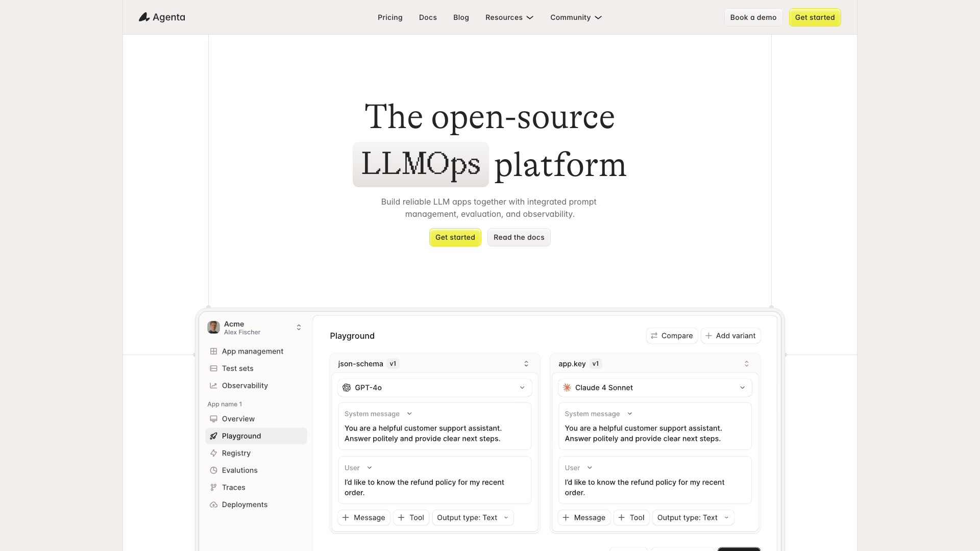The width and height of the screenshot is (980, 551).
Task: Click the Compare button in Playground
Action: [x=672, y=336]
